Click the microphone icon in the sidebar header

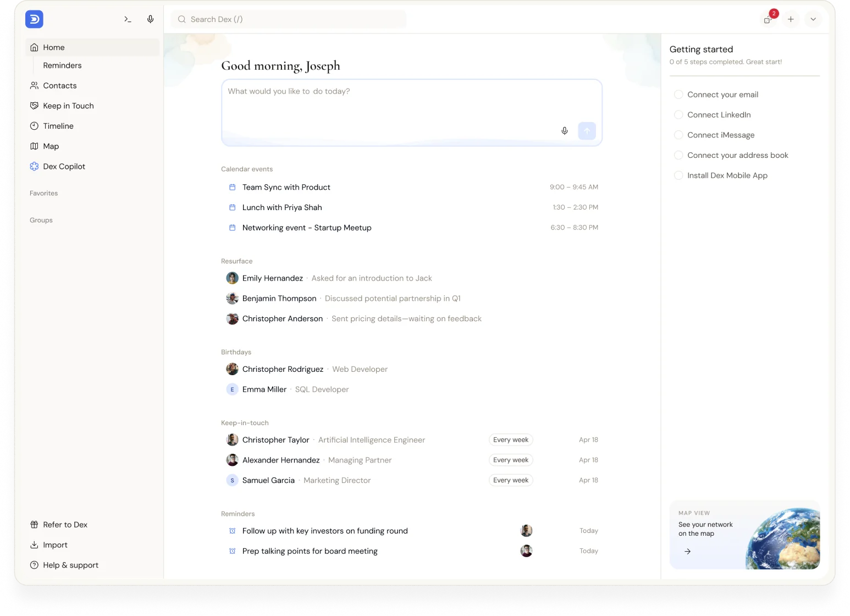(x=150, y=19)
